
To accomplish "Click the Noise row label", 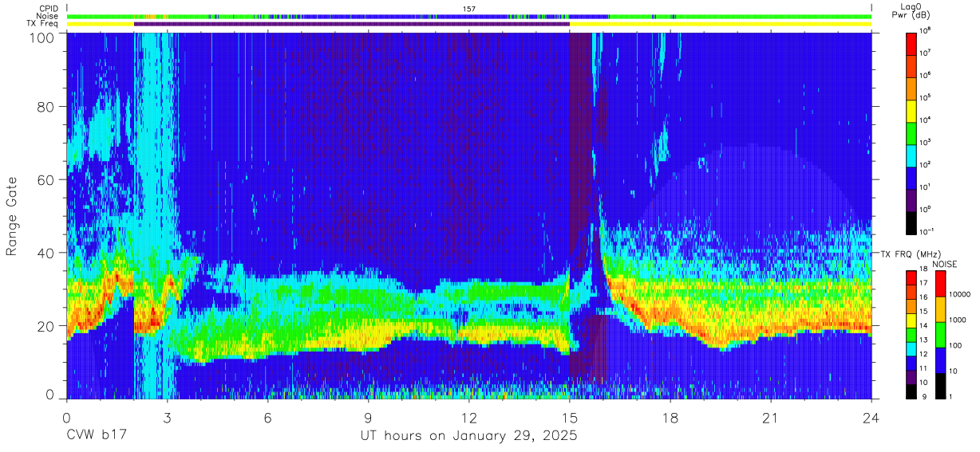I will click(48, 16).
